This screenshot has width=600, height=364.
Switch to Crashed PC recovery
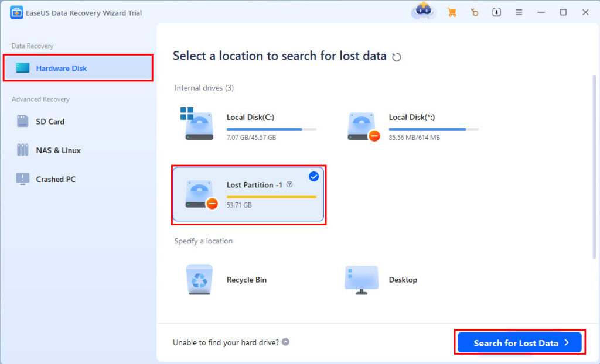(x=57, y=179)
